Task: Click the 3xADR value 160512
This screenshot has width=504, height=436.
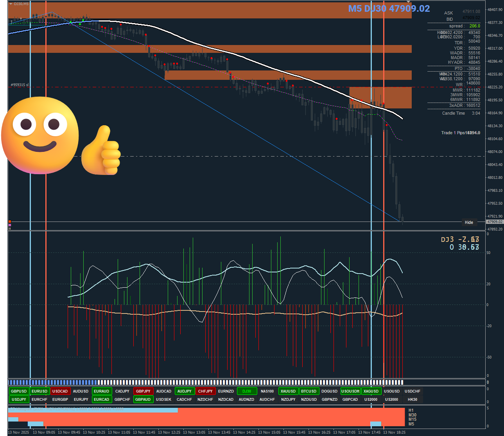Action: [x=473, y=105]
